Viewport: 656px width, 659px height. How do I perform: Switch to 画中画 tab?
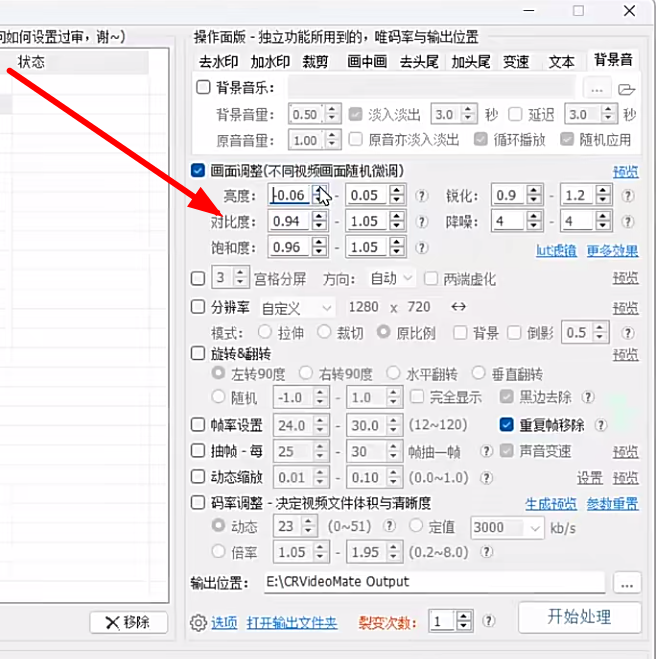[367, 62]
